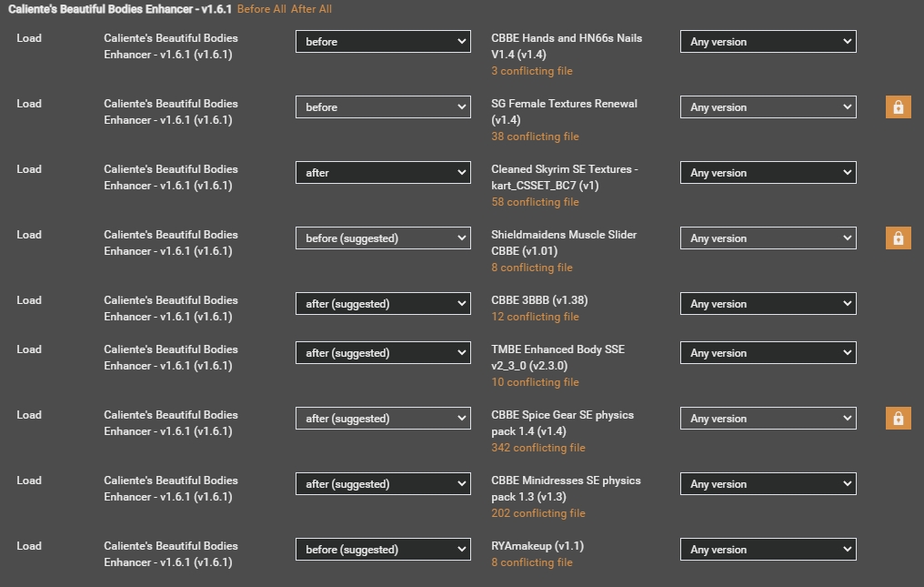The width and height of the screenshot is (924, 587).
Task: Click the padlock beside CBBE Spice Gear rule
Action: coord(898,418)
